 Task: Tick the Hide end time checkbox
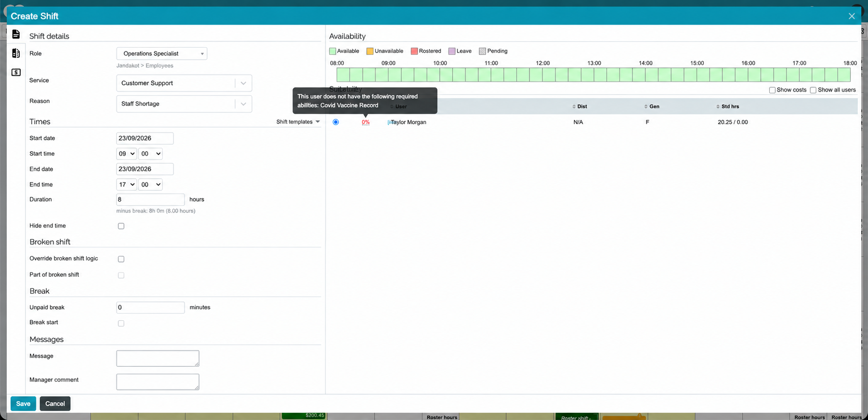121,226
